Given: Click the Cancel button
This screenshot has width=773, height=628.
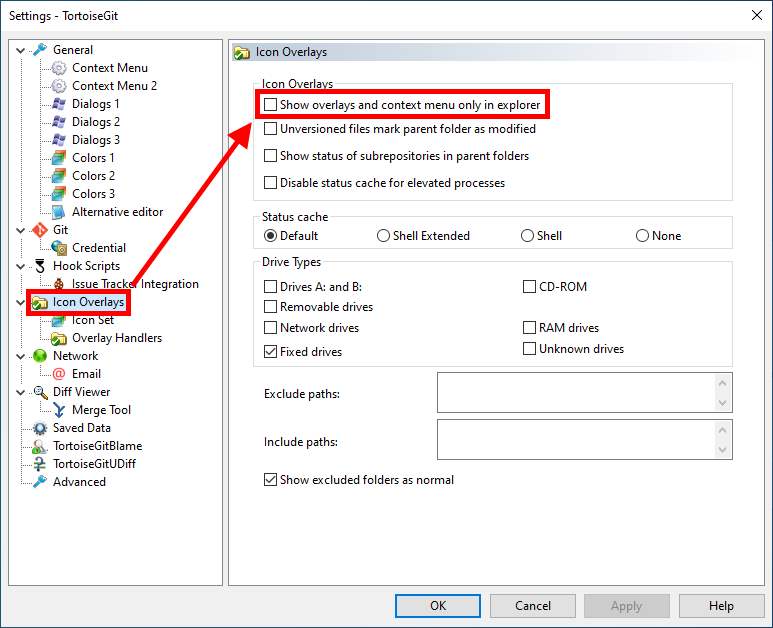Looking at the screenshot, I should pos(532,606).
